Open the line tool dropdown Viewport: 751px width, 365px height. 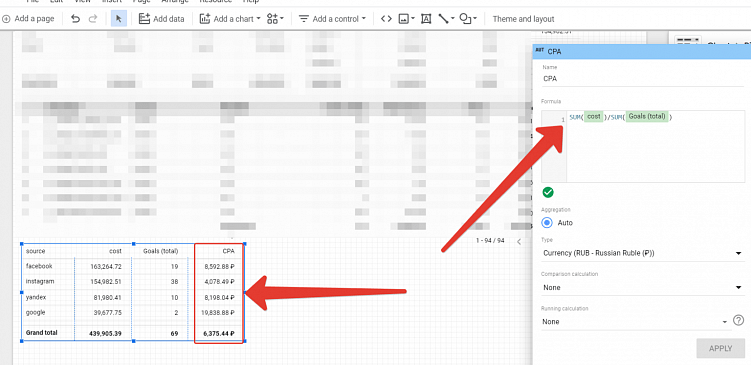coord(446,19)
